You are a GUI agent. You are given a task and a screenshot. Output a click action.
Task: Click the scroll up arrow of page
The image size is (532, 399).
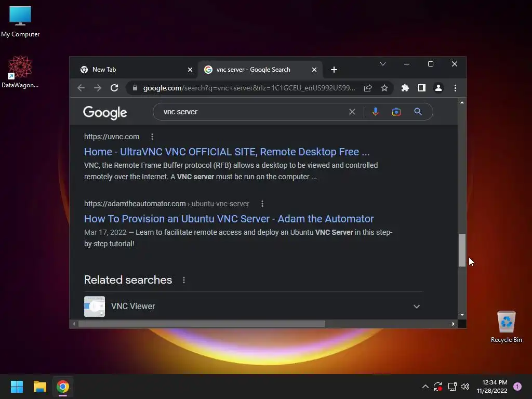[462, 102]
